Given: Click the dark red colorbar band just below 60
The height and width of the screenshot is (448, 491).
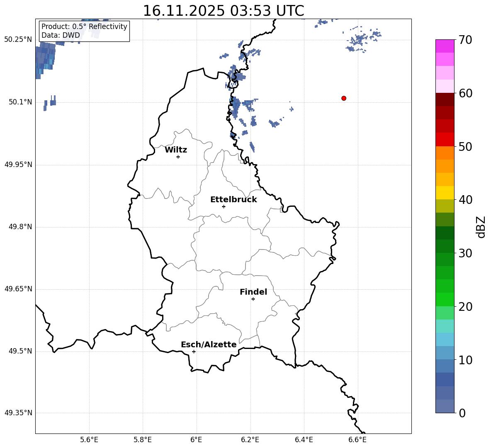Looking at the screenshot, I should point(445,99).
